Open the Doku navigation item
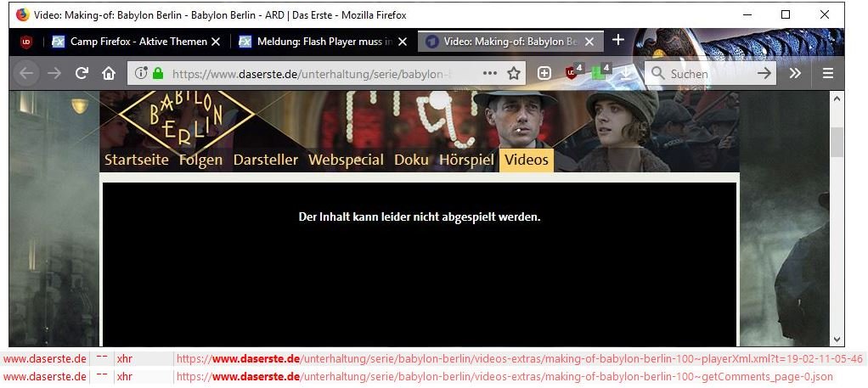Image resolution: width=868 pixels, height=388 pixels. (x=411, y=160)
